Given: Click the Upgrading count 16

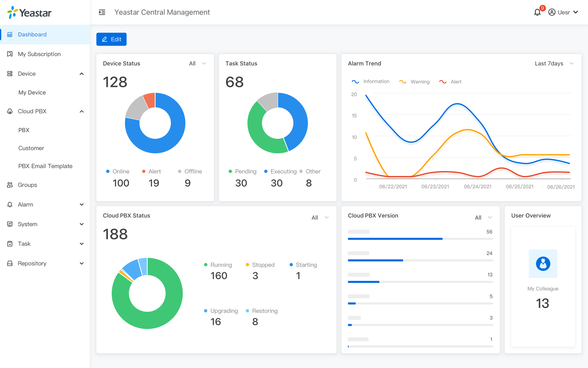Looking at the screenshot, I should coord(216,322).
